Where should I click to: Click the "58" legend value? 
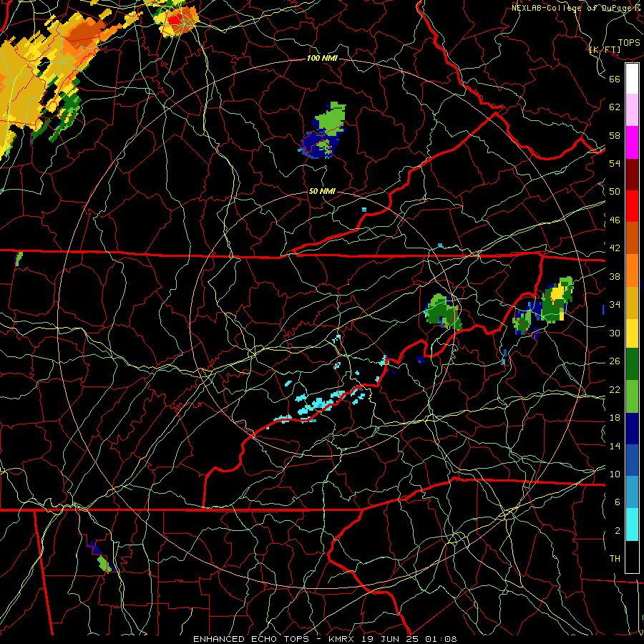point(615,135)
